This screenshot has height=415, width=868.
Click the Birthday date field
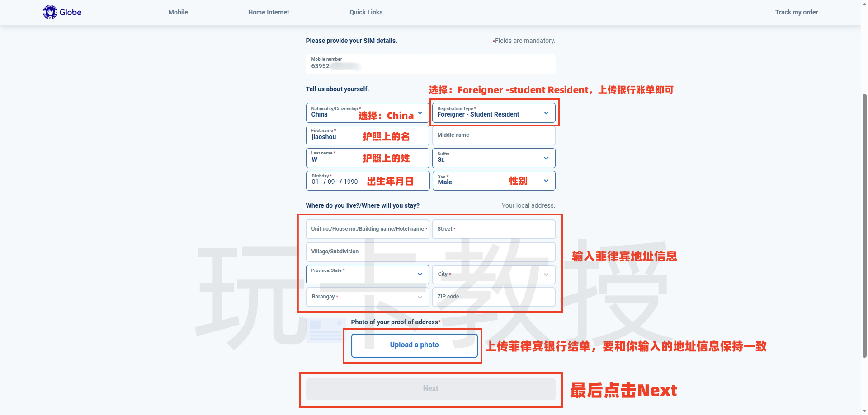point(368,181)
